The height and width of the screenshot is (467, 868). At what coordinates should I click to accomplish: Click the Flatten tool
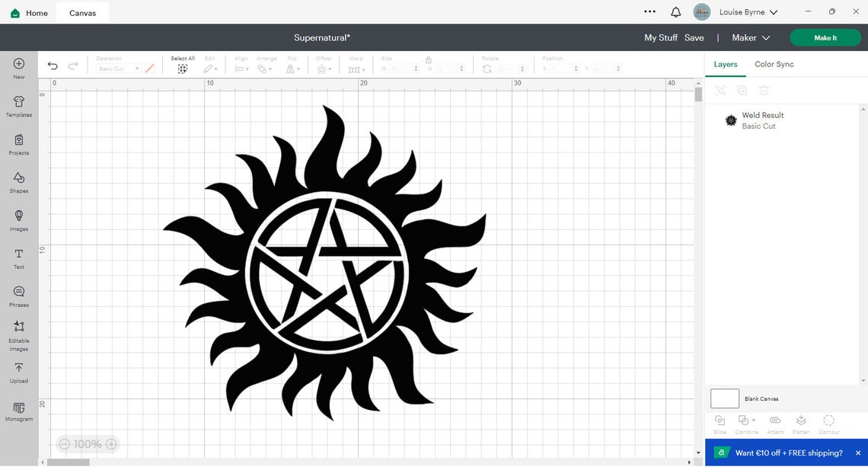pyautogui.click(x=801, y=424)
